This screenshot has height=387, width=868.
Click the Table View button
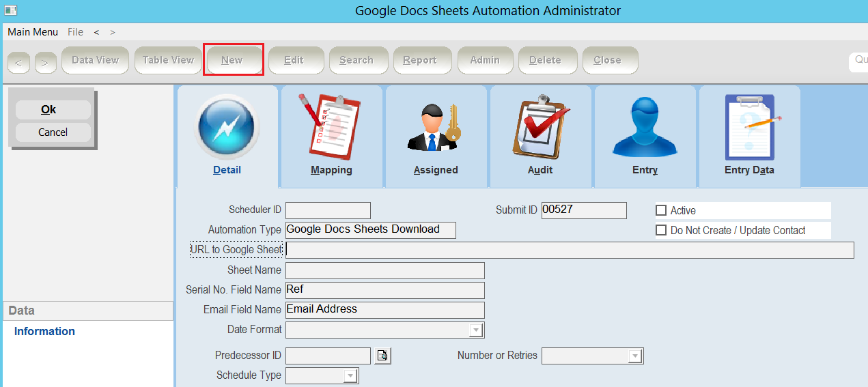[x=168, y=60]
